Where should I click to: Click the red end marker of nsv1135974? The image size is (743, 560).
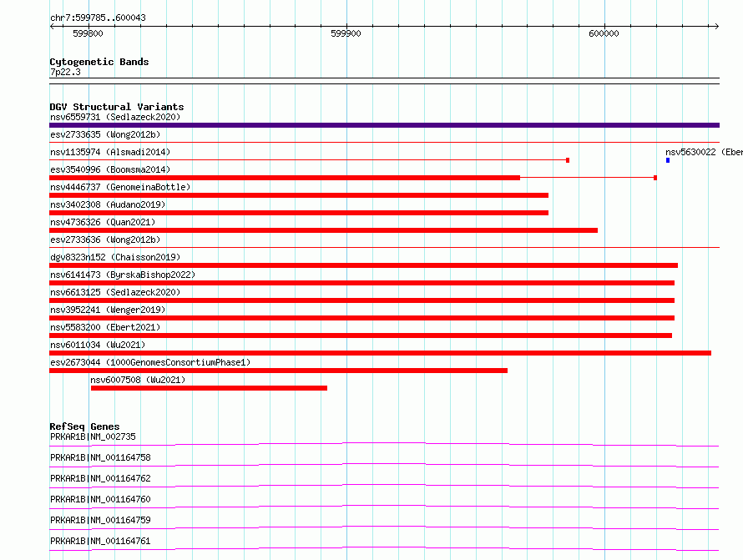[568, 160]
